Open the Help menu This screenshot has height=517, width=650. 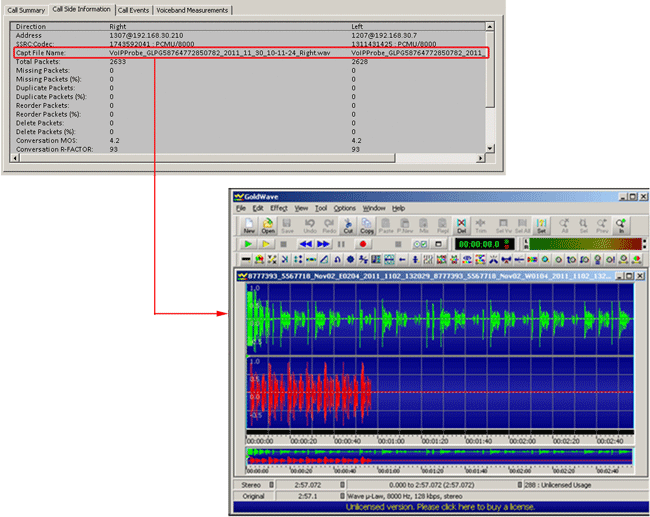point(398,208)
